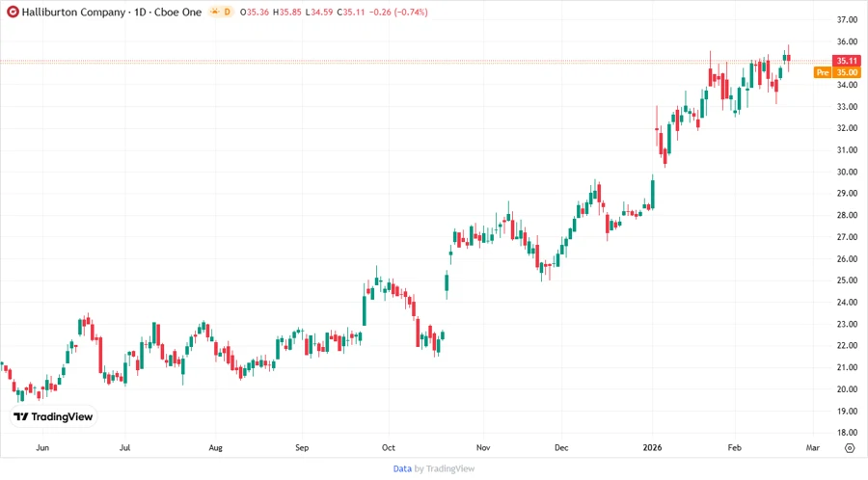Click the Jun time axis label

pos(42,447)
